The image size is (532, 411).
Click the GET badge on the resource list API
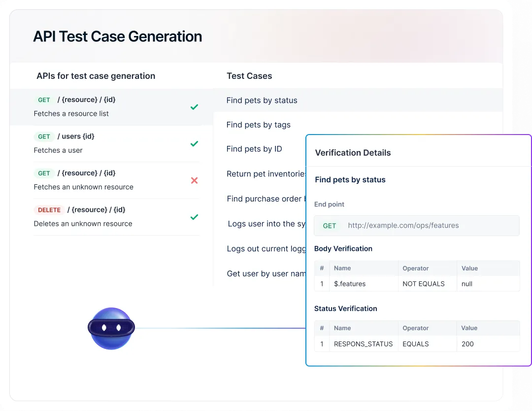pyautogui.click(x=44, y=100)
